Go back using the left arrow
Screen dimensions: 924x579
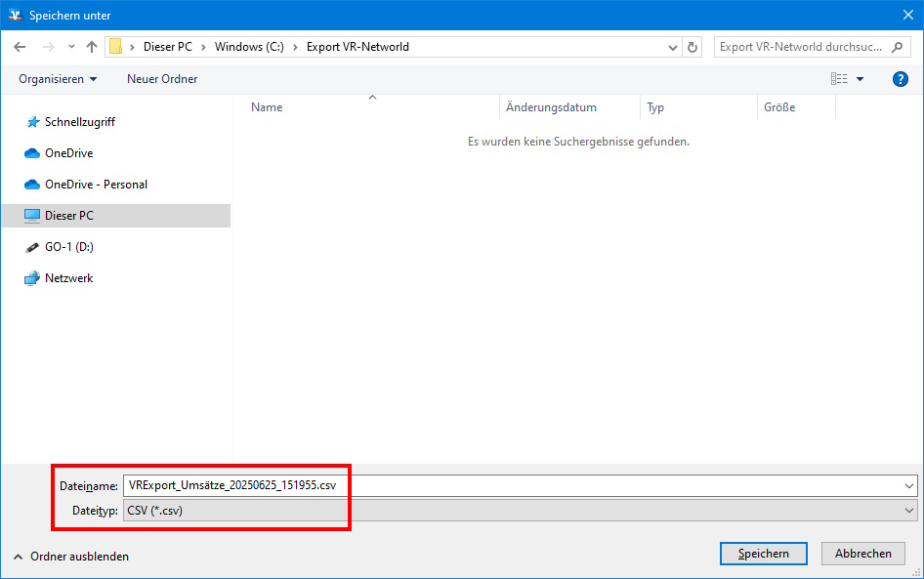tap(20, 47)
